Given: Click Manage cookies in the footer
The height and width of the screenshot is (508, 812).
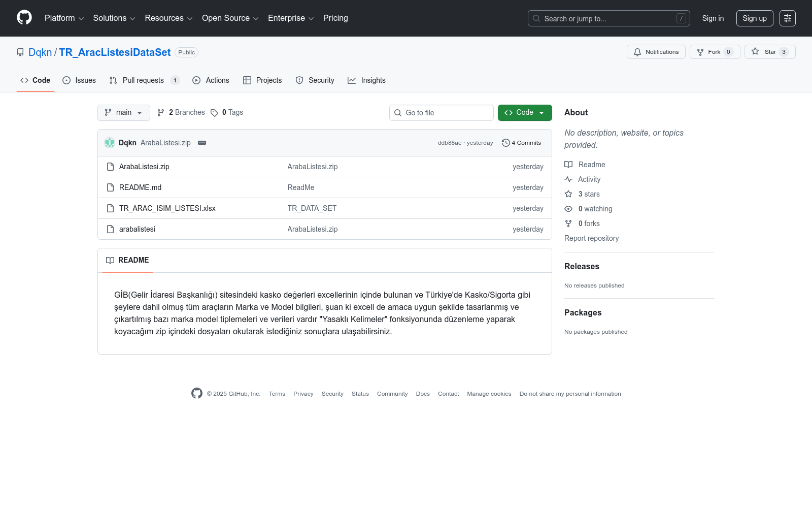Looking at the screenshot, I should coord(489,394).
